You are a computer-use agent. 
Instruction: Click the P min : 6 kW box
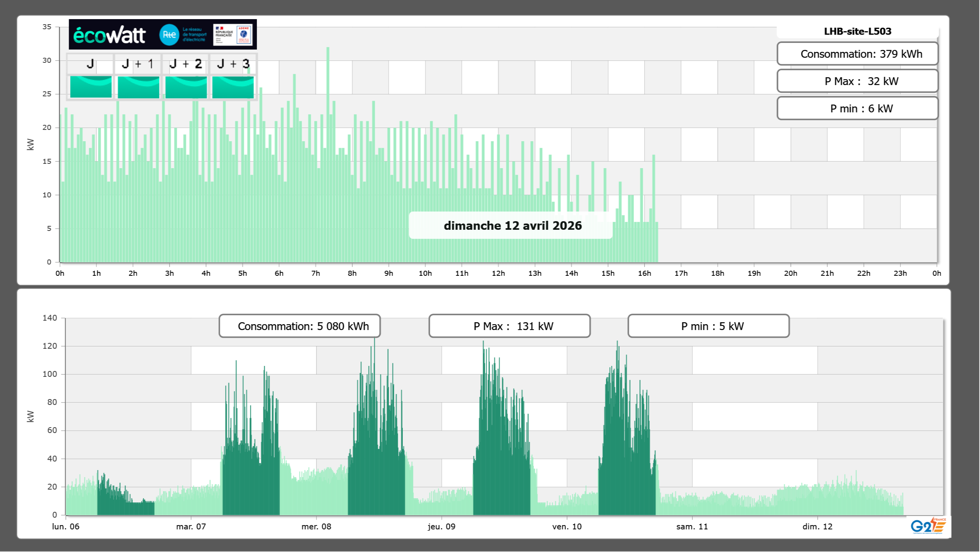(x=857, y=108)
